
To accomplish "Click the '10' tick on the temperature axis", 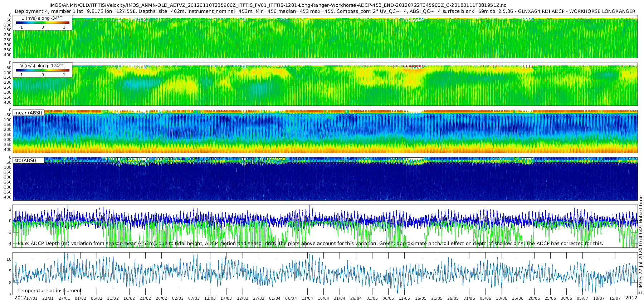I will tap(9, 259).
